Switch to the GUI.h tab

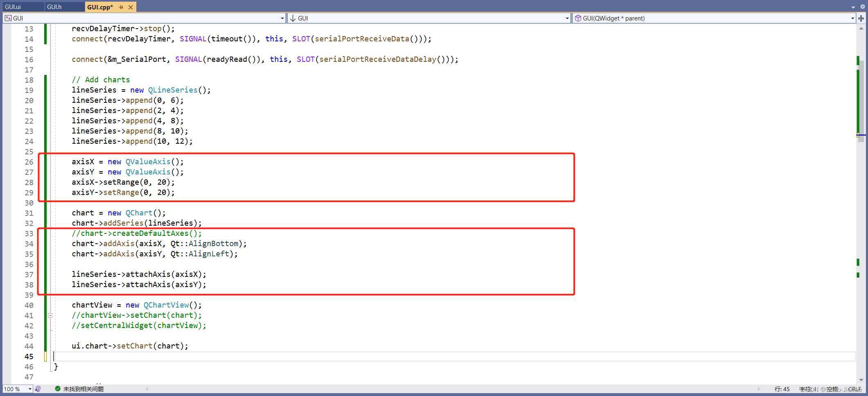(54, 7)
